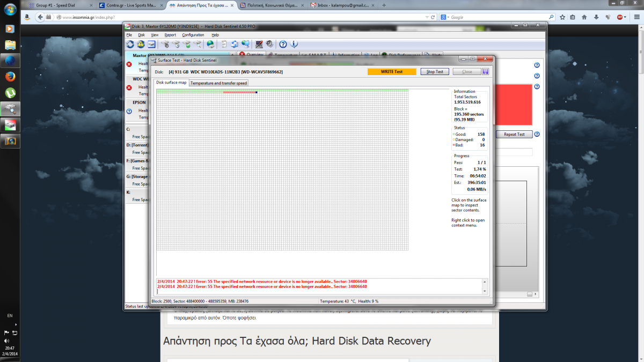The height and width of the screenshot is (362, 644).
Task: Click the status bar Temperature 43 °C entry
Action: click(x=338, y=301)
